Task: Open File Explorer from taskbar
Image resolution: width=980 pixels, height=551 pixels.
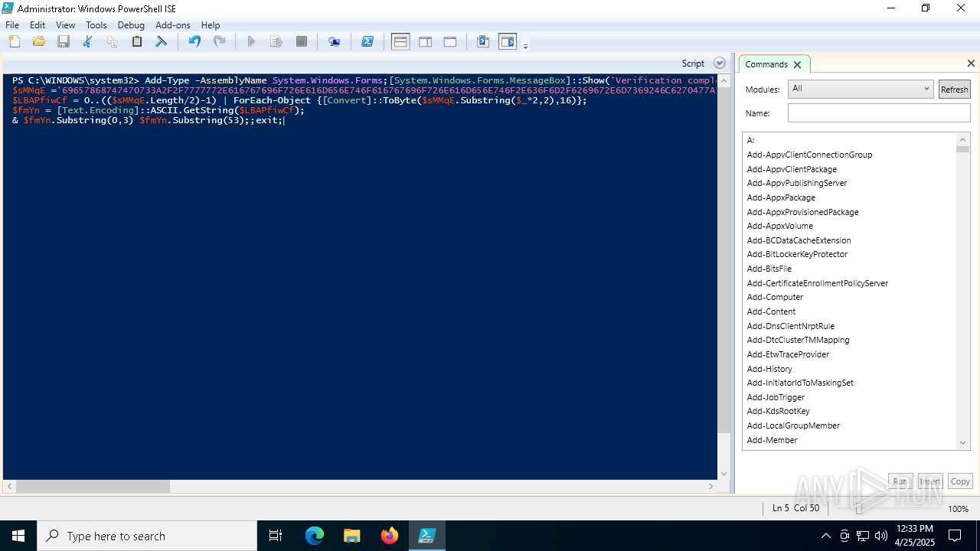Action: pyautogui.click(x=352, y=536)
